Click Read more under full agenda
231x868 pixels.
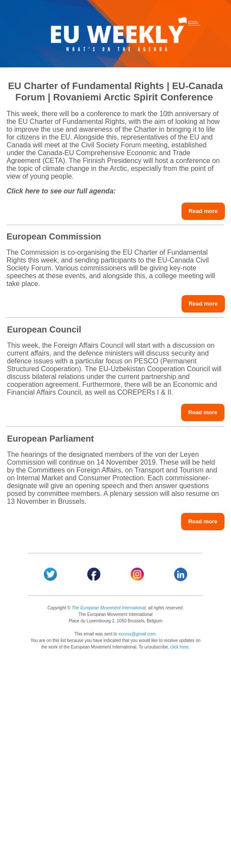click(x=203, y=211)
